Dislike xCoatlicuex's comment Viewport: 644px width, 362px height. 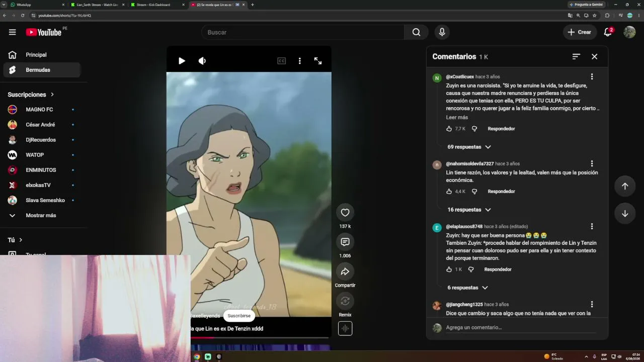pyautogui.click(x=474, y=129)
